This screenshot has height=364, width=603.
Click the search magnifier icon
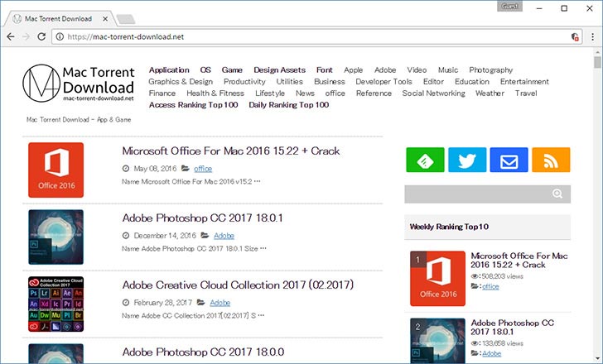(x=557, y=194)
